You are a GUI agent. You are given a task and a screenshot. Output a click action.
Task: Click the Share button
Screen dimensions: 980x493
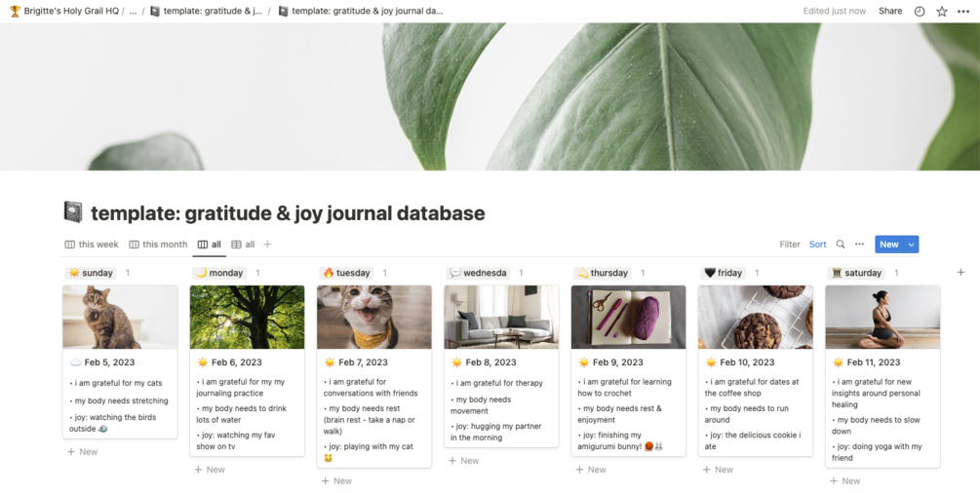tap(890, 12)
